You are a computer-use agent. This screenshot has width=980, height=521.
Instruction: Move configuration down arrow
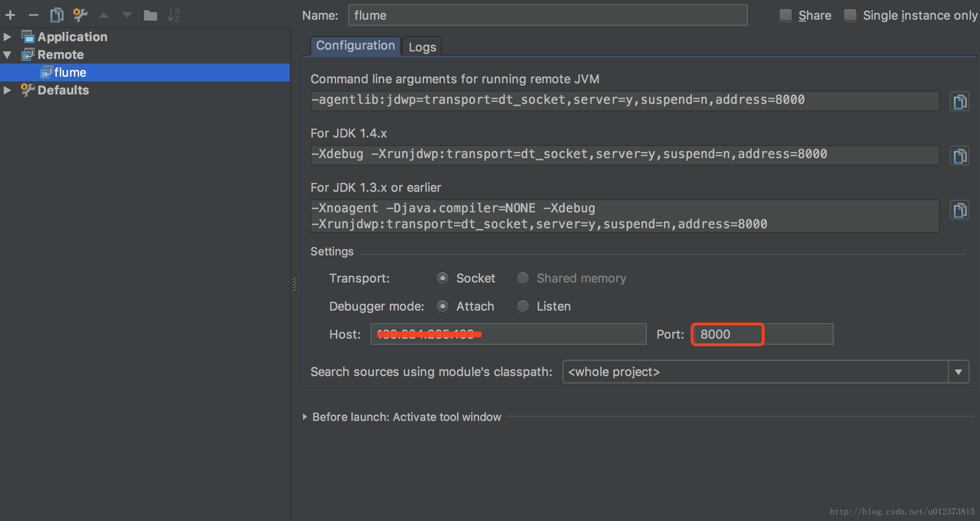click(x=127, y=15)
